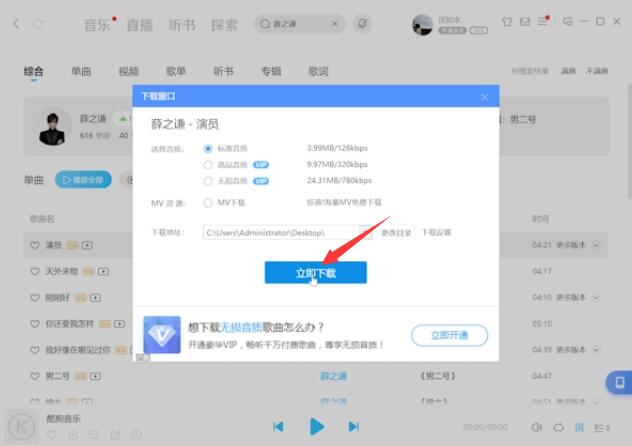The image size is (632, 446).
Task: Open the main menu hamburger icon
Action: pos(543,21)
